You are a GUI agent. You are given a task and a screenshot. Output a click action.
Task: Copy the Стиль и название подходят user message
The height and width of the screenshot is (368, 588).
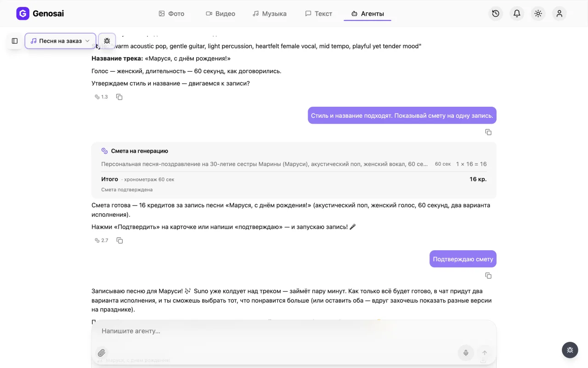pyautogui.click(x=488, y=132)
